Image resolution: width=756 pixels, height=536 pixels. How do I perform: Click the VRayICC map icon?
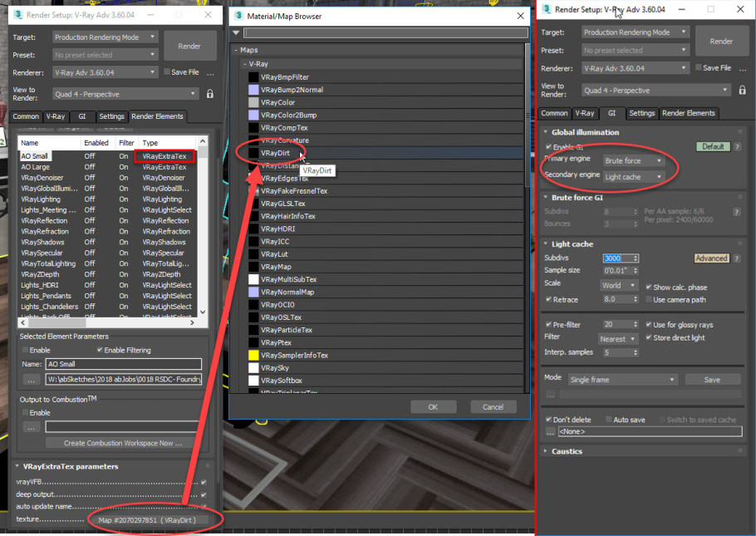coord(253,241)
